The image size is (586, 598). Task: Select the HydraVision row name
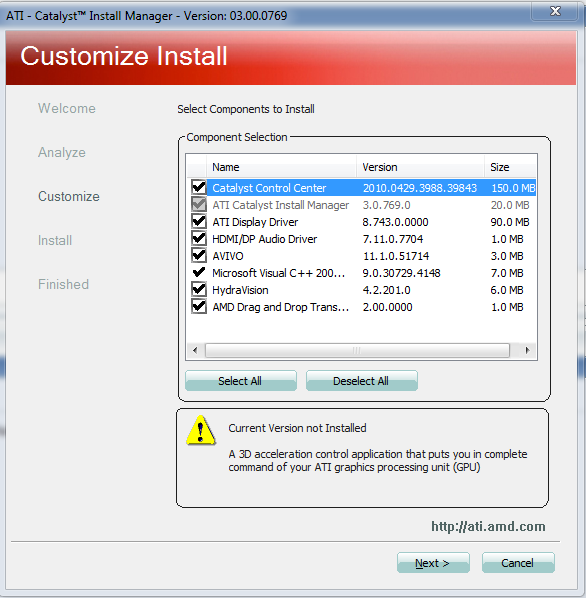[240, 290]
